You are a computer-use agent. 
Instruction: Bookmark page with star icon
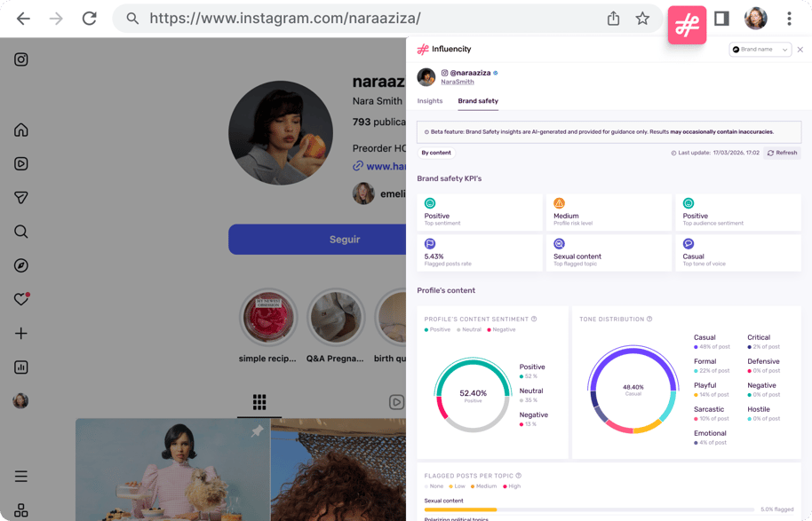pyautogui.click(x=642, y=19)
